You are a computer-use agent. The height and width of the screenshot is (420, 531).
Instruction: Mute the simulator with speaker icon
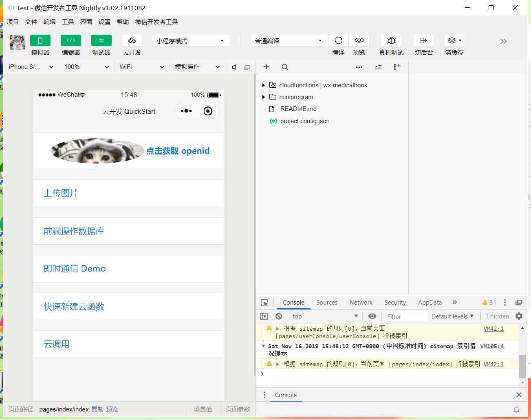[234, 67]
